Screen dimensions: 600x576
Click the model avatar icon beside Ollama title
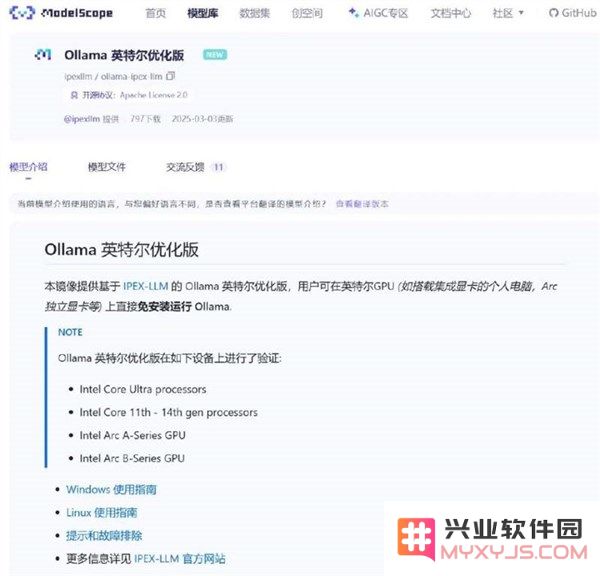tap(43, 55)
